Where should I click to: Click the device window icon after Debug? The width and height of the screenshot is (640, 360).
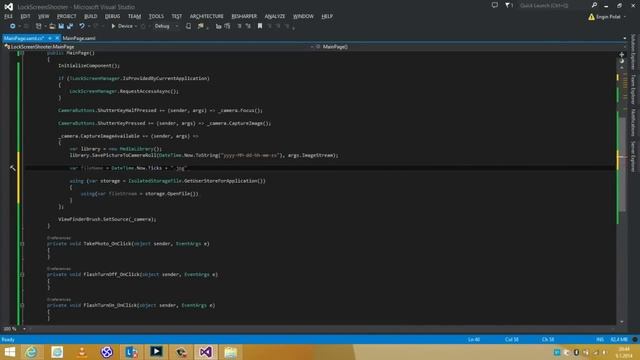point(189,26)
